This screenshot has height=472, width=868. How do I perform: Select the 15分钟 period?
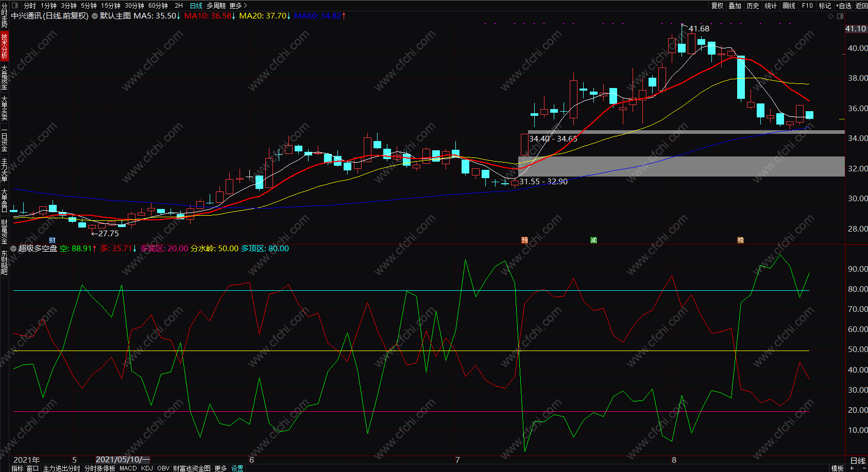click(x=111, y=6)
